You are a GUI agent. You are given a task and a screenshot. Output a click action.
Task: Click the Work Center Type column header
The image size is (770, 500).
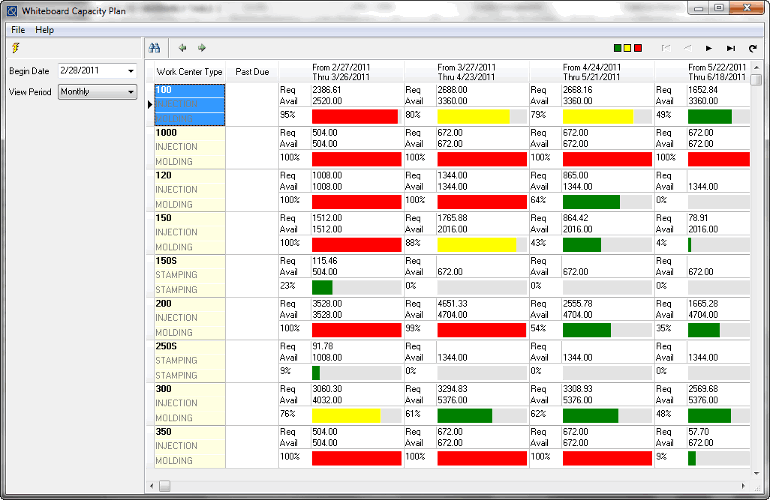189,72
